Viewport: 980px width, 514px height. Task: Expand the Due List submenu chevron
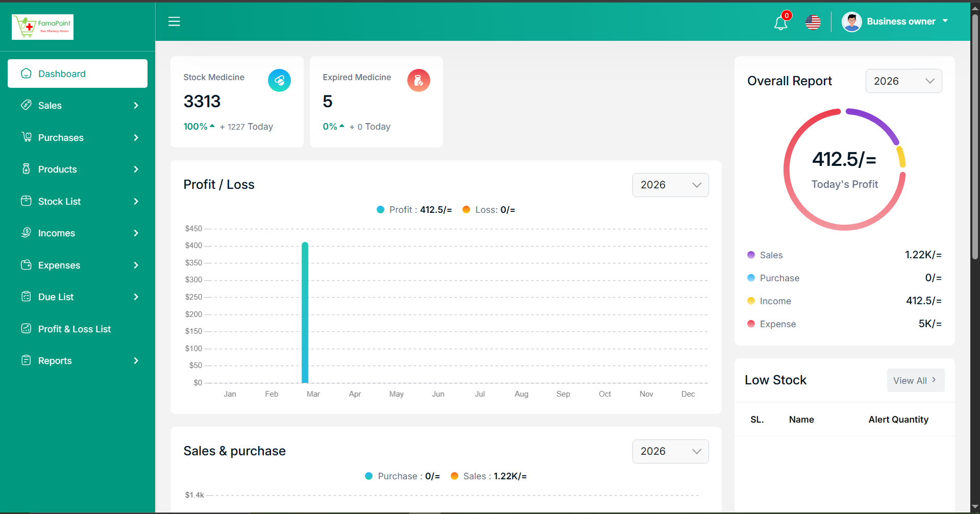point(136,297)
